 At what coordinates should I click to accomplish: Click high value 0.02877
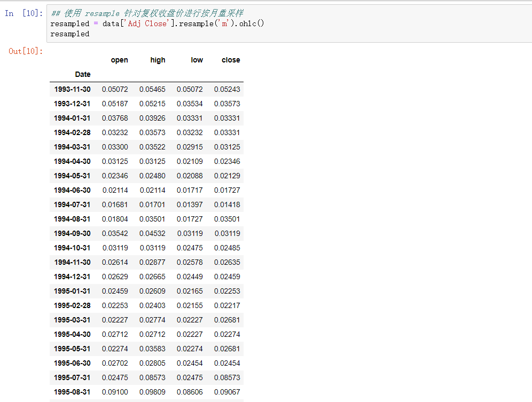152,262
